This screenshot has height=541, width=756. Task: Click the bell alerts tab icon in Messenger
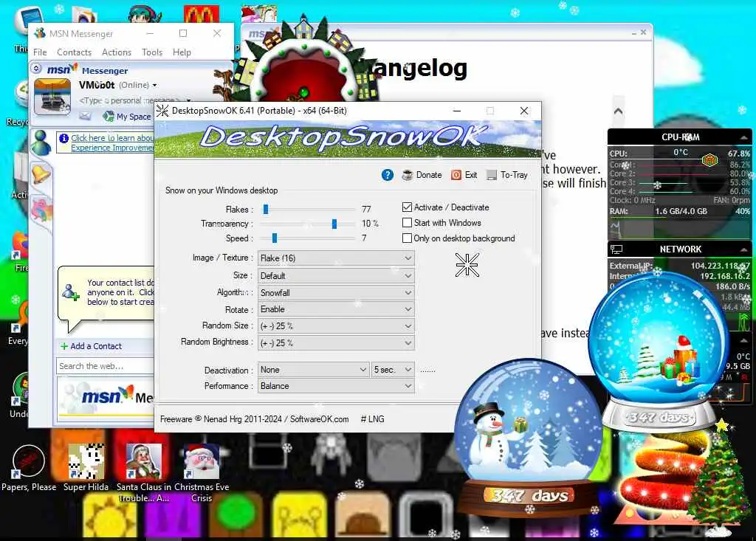41,173
